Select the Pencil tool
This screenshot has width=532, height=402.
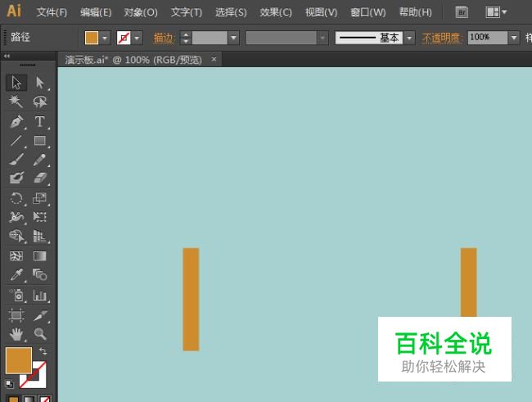[x=40, y=159]
